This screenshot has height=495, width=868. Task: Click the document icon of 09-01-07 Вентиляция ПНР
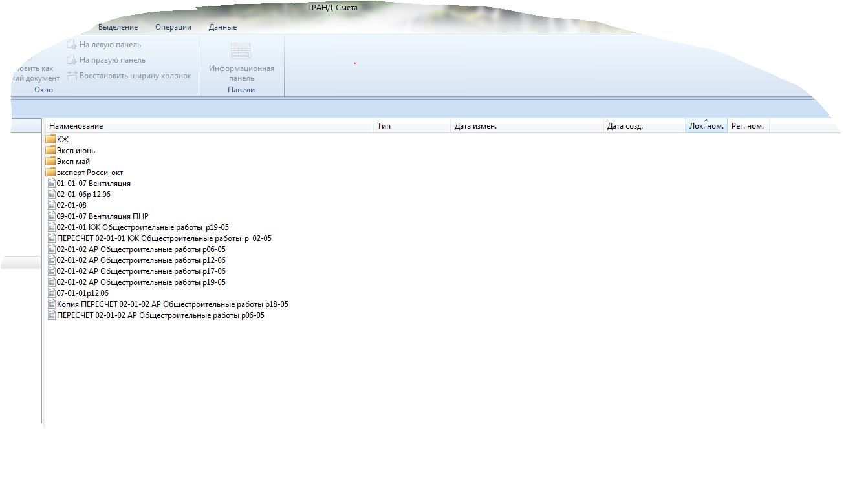click(52, 216)
